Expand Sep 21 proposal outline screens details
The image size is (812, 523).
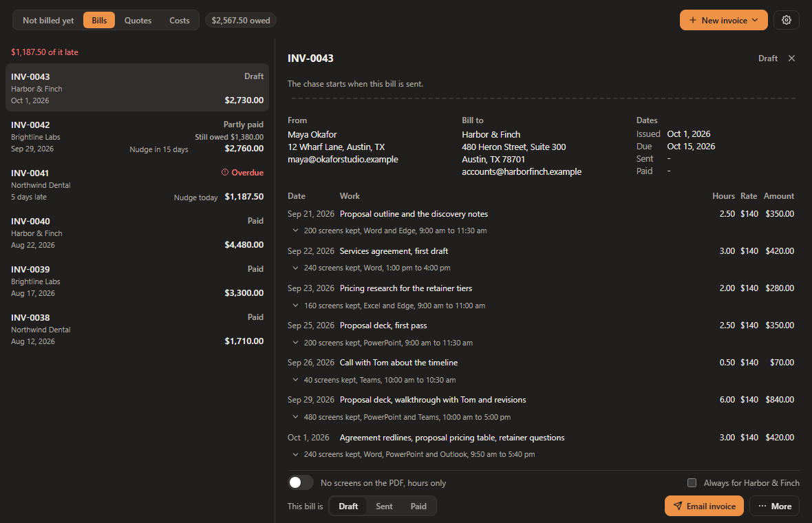(295, 231)
